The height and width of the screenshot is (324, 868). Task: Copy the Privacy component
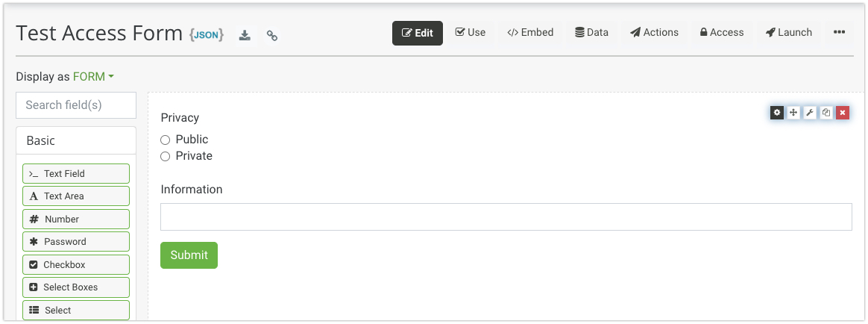826,113
